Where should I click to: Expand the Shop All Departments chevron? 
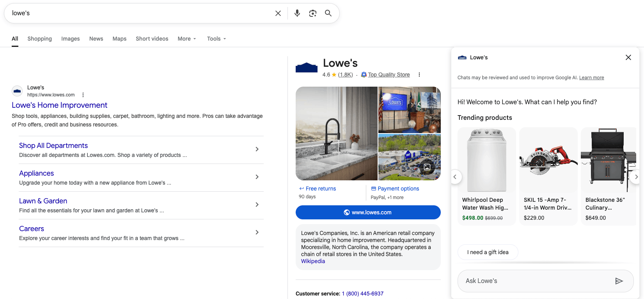[x=257, y=149]
